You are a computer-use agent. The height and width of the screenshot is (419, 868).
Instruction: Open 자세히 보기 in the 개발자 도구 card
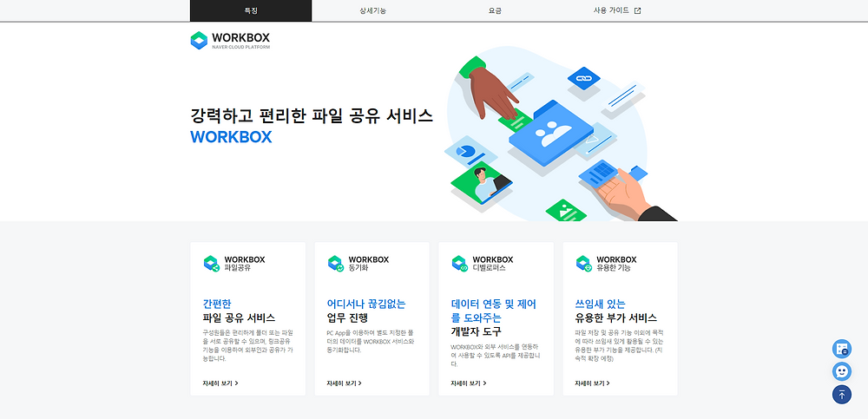[469, 383]
